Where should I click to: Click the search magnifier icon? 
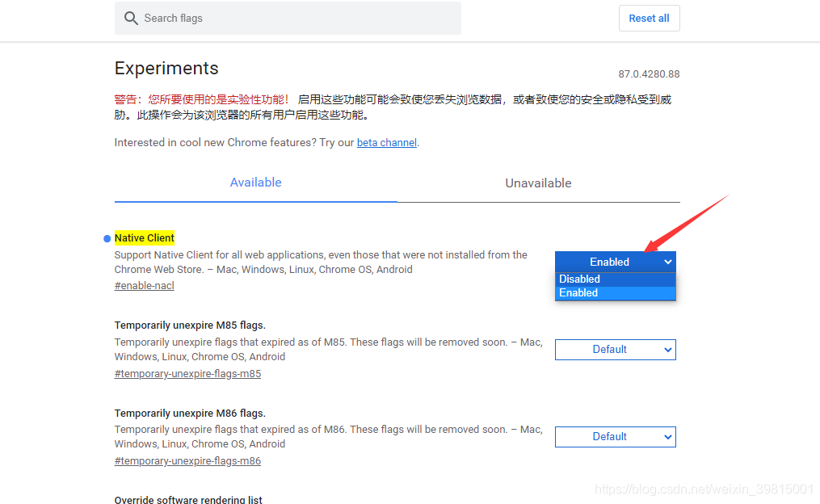tap(131, 19)
